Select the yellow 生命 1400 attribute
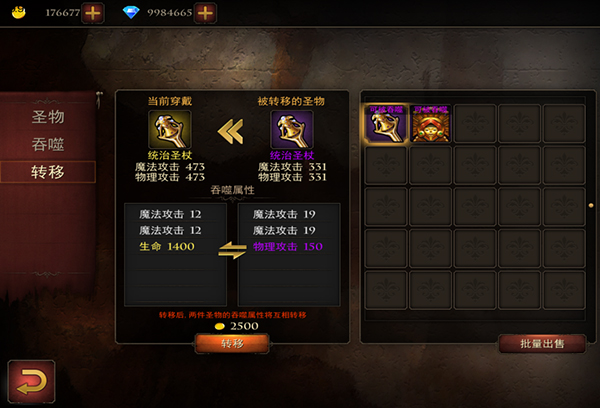The width and height of the screenshot is (600, 408). coord(167,246)
